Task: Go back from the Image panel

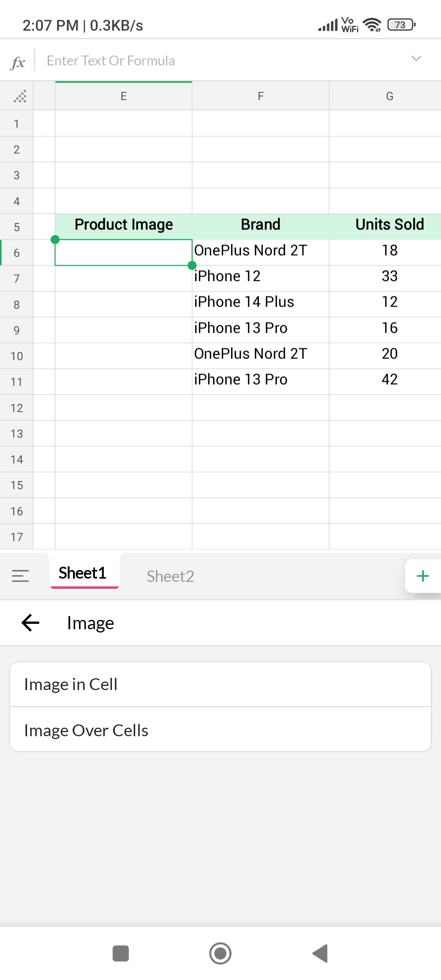Action: (31, 623)
